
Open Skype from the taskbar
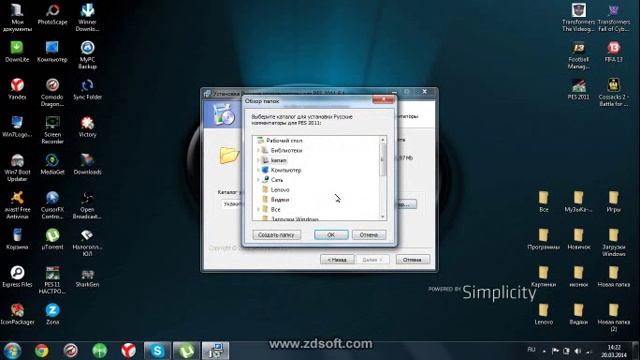click(x=157, y=351)
